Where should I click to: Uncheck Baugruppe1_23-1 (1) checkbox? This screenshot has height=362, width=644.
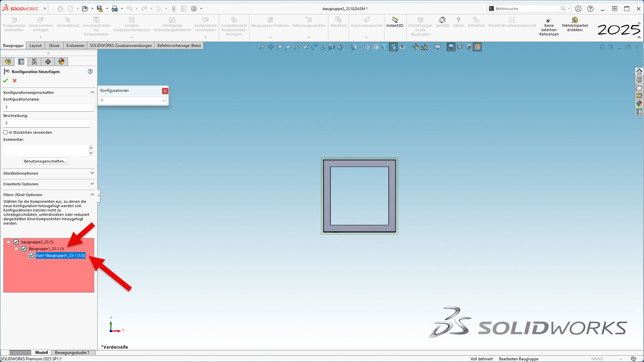[x=24, y=249]
